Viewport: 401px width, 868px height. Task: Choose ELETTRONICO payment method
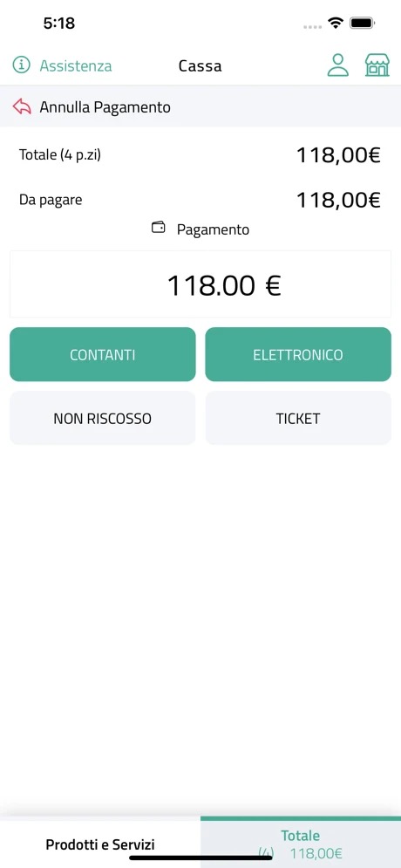point(298,354)
